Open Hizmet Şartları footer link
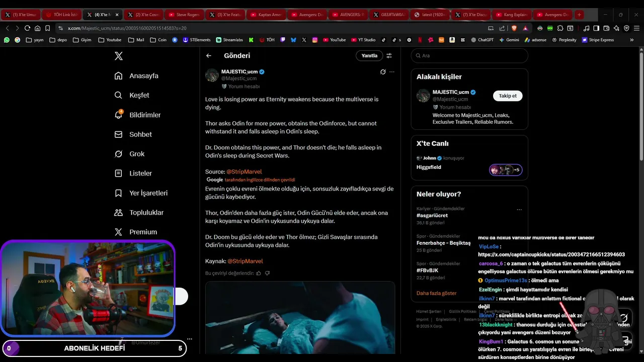Screen dimensions: 644x362 (428, 311)
